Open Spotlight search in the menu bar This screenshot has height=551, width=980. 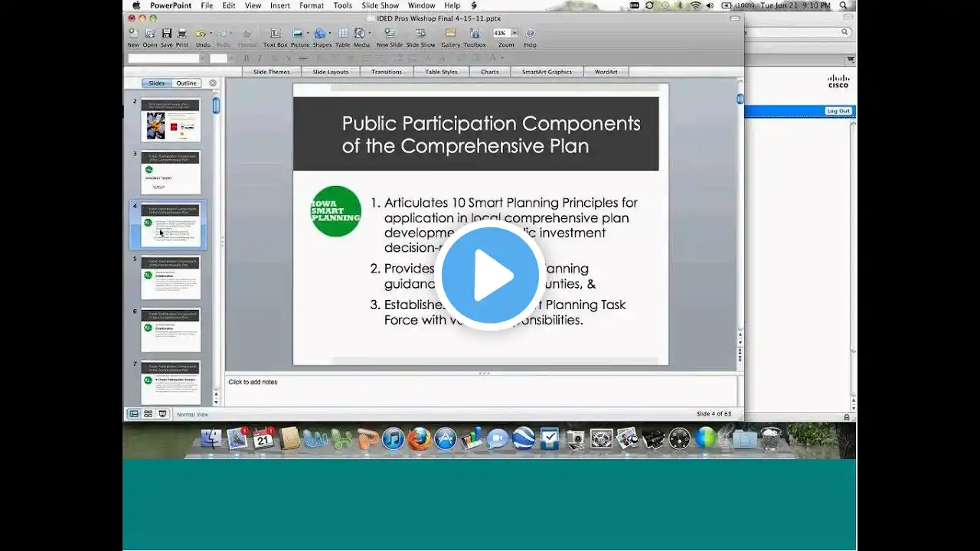click(844, 5)
